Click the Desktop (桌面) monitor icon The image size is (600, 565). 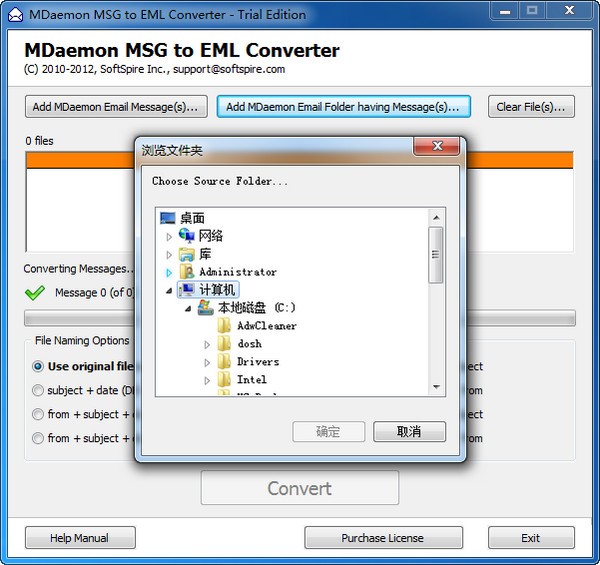click(x=168, y=218)
